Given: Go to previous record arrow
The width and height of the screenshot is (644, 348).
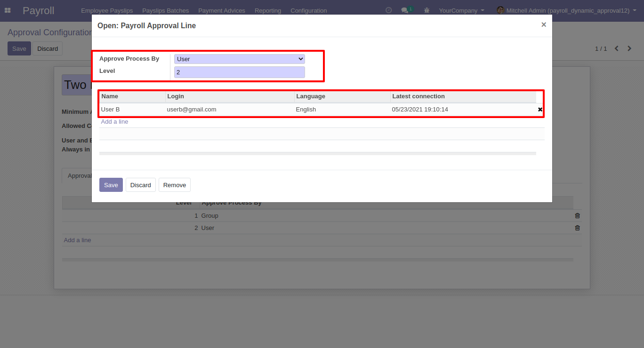Looking at the screenshot, I should [x=616, y=48].
